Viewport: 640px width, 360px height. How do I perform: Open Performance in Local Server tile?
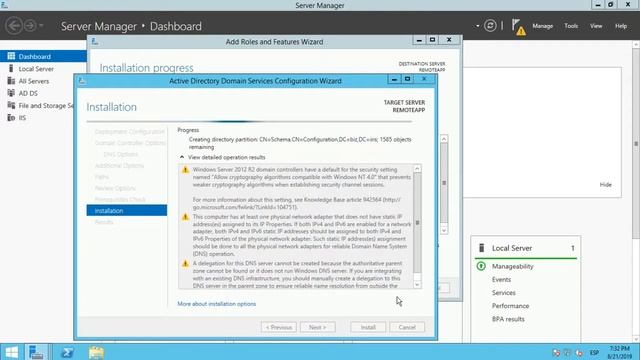pyautogui.click(x=510, y=305)
